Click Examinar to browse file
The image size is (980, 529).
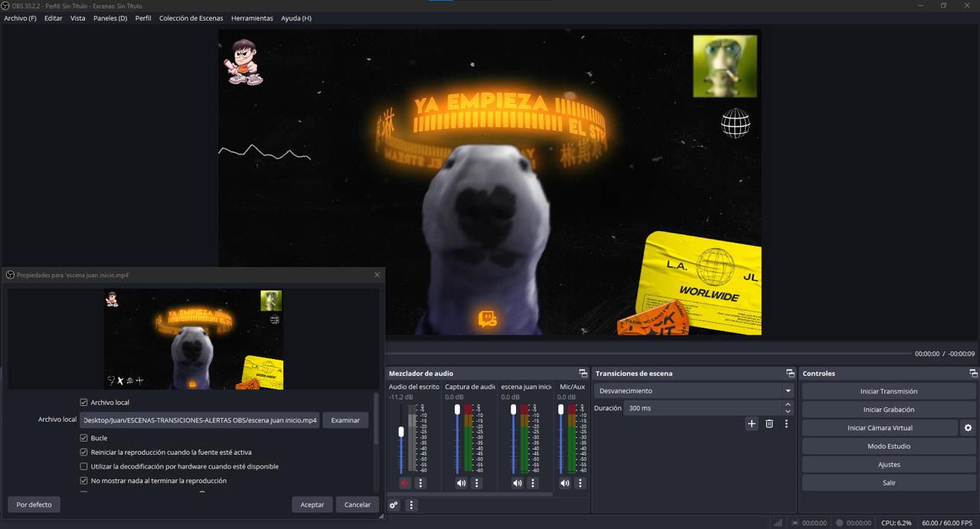tap(345, 420)
